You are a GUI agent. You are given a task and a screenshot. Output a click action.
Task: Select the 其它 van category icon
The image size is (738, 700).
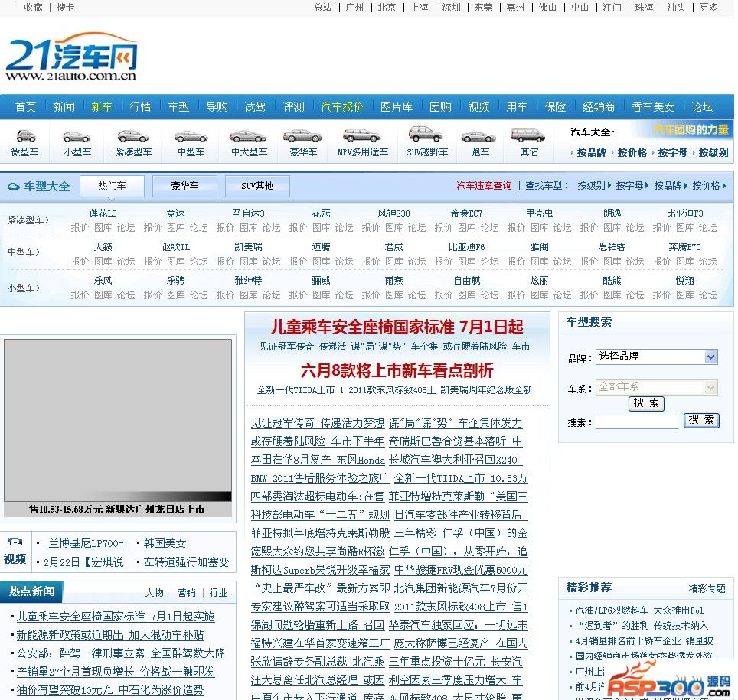coord(528,135)
